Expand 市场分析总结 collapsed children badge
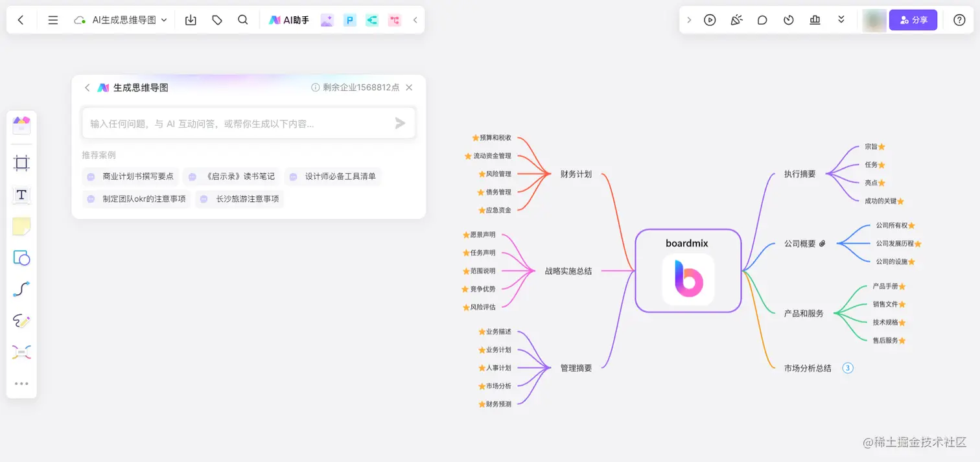 click(x=848, y=368)
